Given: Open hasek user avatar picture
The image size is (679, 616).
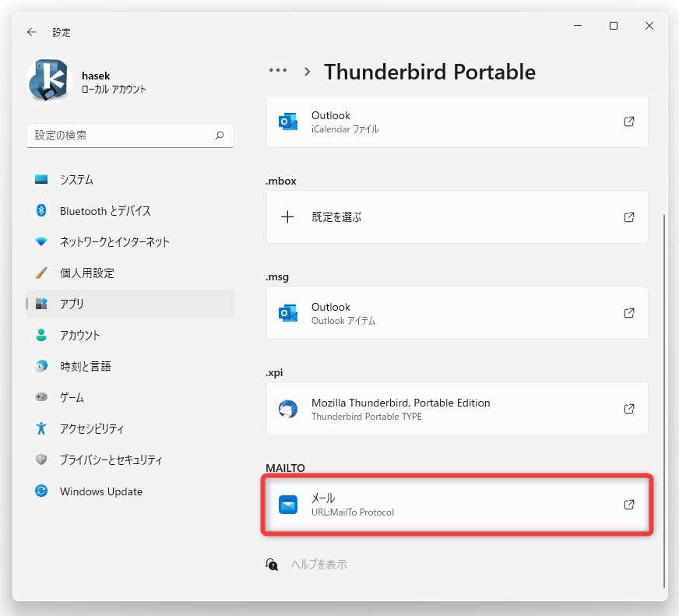Looking at the screenshot, I should (49, 81).
